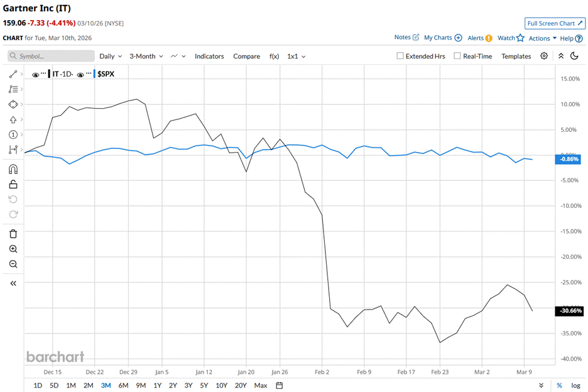Enable the Extended Hrs checkbox
Viewport: 588px width, 392px height.
pyautogui.click(x=400, y=56)
